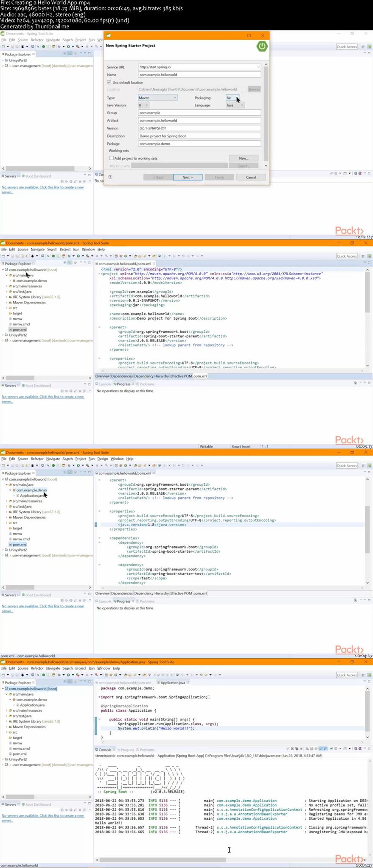Click the Group field containing com.example
373x868 pixels.
[x=199, y=113]
